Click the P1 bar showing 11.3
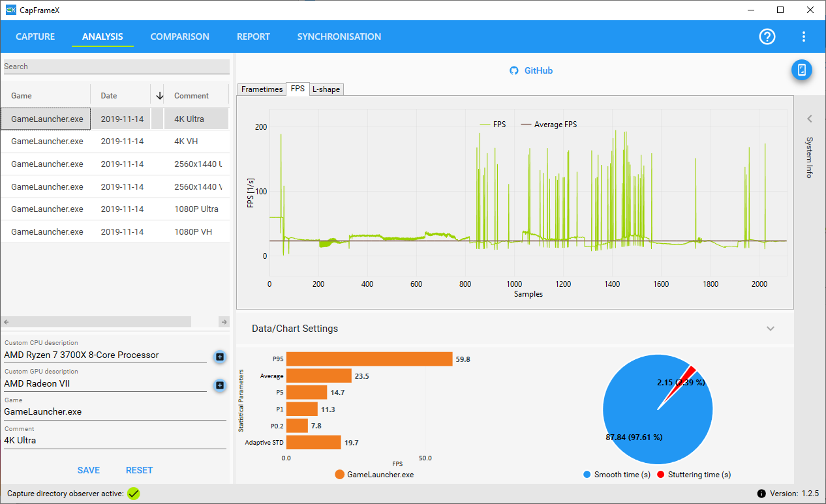 (x=302, y=409)
